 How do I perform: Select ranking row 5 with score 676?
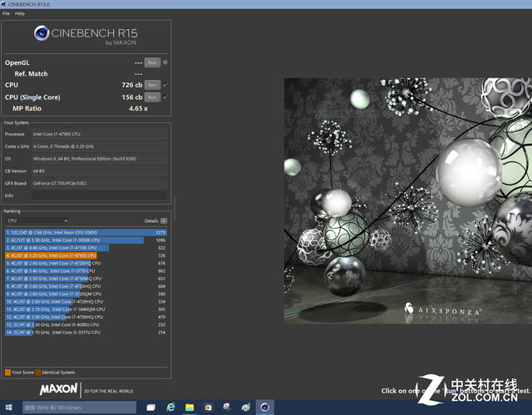tap(86, 264)
